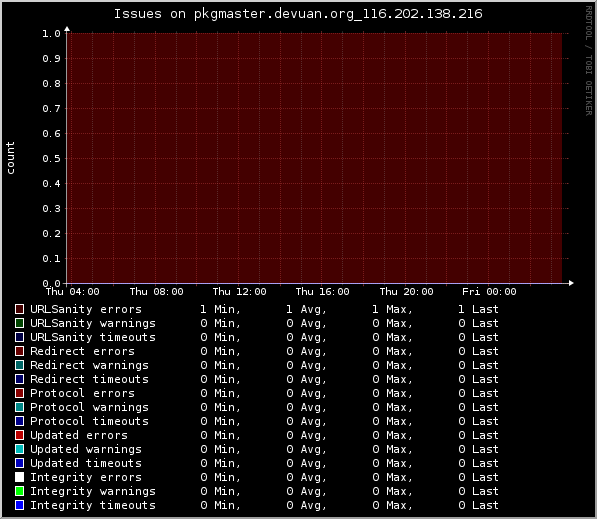Image resolution: width=597 pixels, height=519 pixels.
Task: Click the Protocol timeouts legend label
Action: 89,421
